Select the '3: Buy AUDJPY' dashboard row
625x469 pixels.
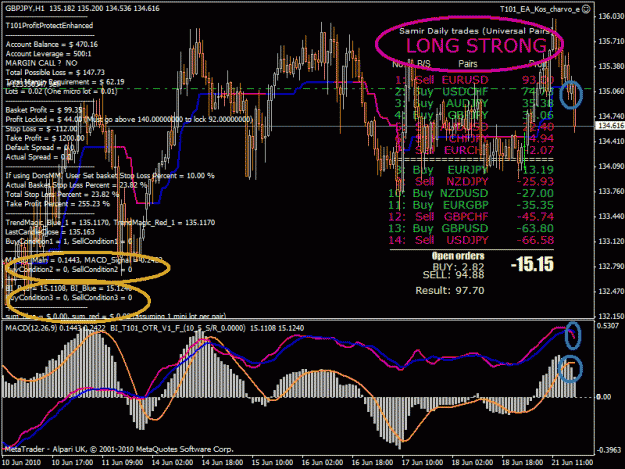[474, 103]
